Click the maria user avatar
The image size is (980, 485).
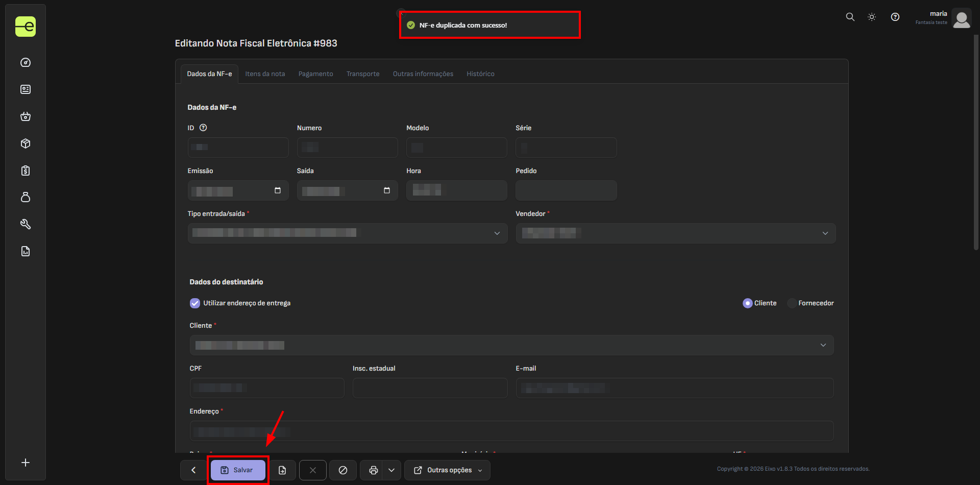[x=962, y=18]
